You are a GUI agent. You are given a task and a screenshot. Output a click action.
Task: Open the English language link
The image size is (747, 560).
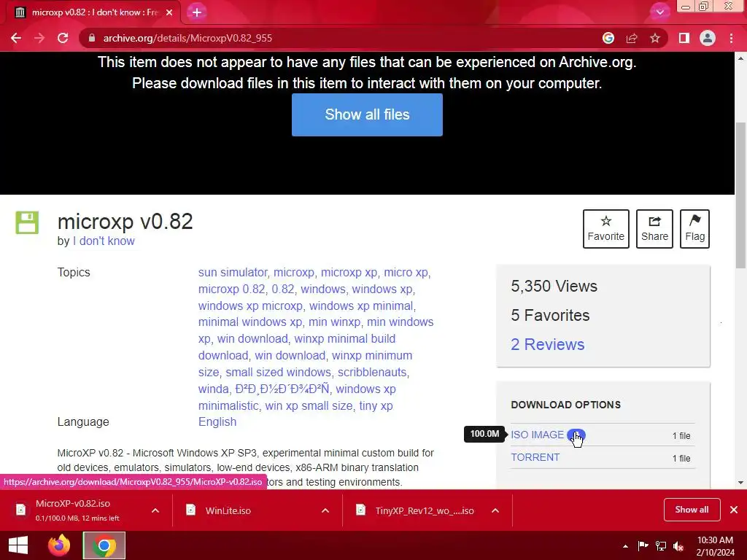[x=217, y=422]
